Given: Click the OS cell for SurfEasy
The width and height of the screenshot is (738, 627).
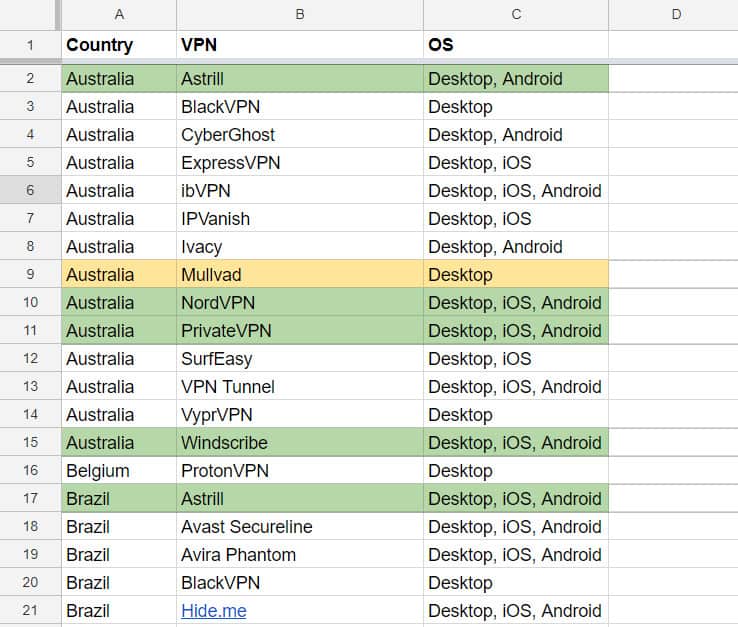Looking at the screenshot, I should coord(516,358).
